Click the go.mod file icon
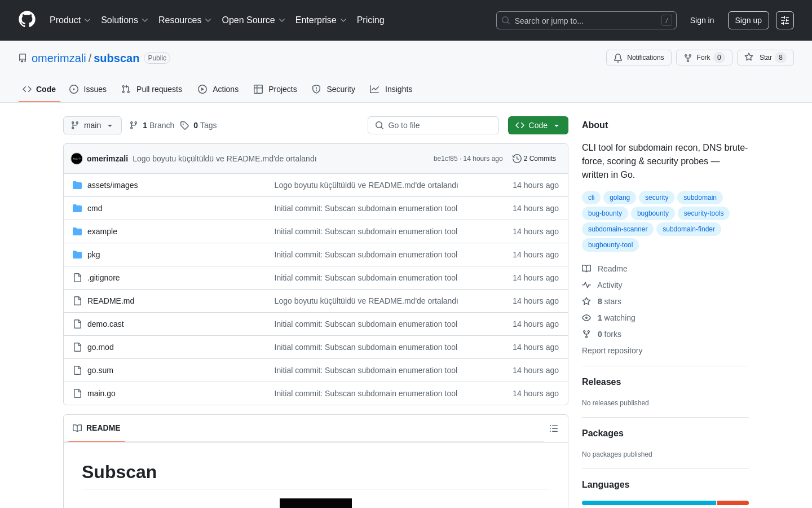Screen dimensions: 812x508 77,347
